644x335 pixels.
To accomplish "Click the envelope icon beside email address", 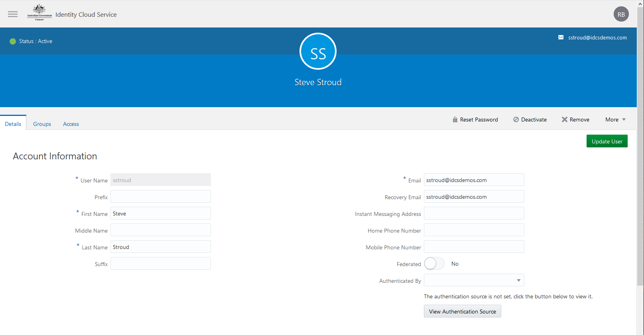I will [x=561, y=37].
